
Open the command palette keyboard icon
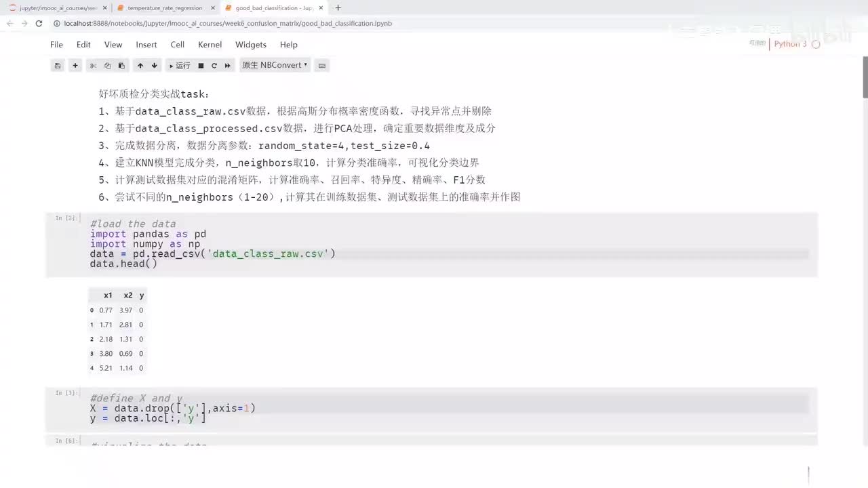tap(322, 66)
